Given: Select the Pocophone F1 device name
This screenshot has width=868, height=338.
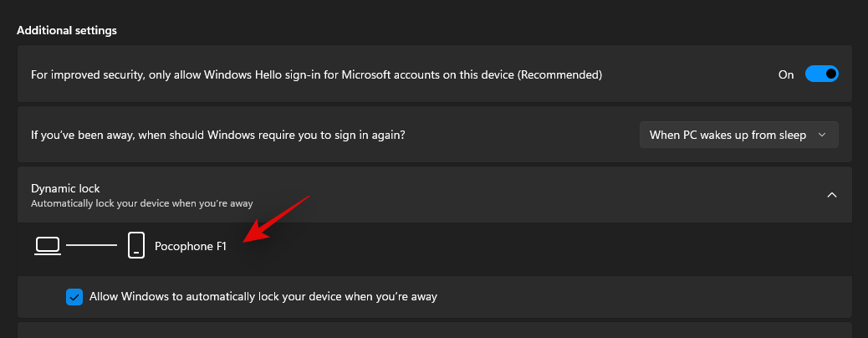Looking at the screenshot, I should click(191, 247).
